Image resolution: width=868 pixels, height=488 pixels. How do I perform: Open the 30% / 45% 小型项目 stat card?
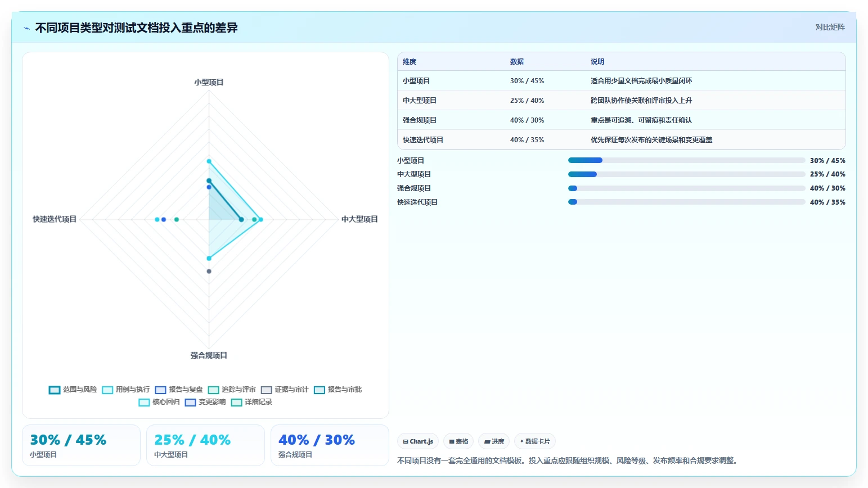click(x=81, y=445)
